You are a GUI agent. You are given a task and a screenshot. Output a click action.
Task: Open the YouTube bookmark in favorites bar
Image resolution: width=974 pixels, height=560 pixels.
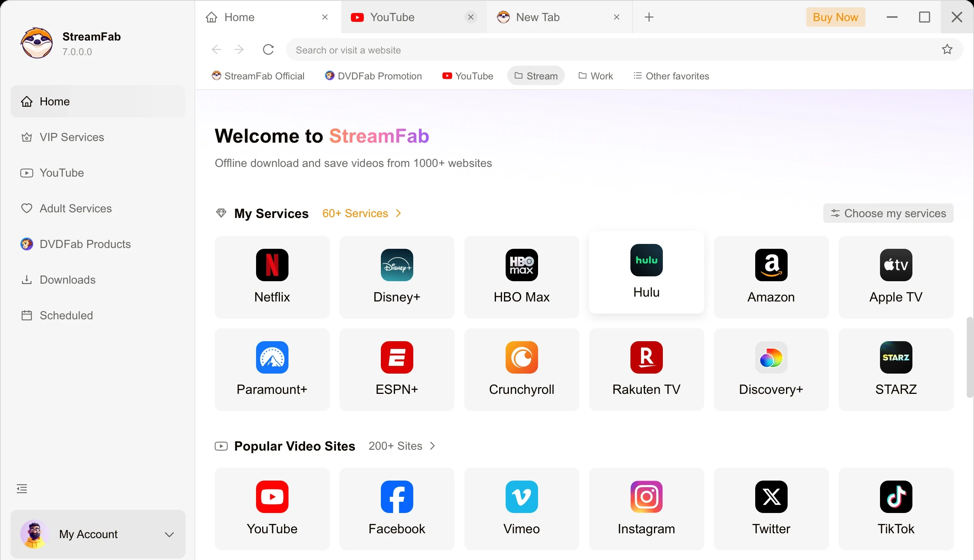(x=468, y=76)
